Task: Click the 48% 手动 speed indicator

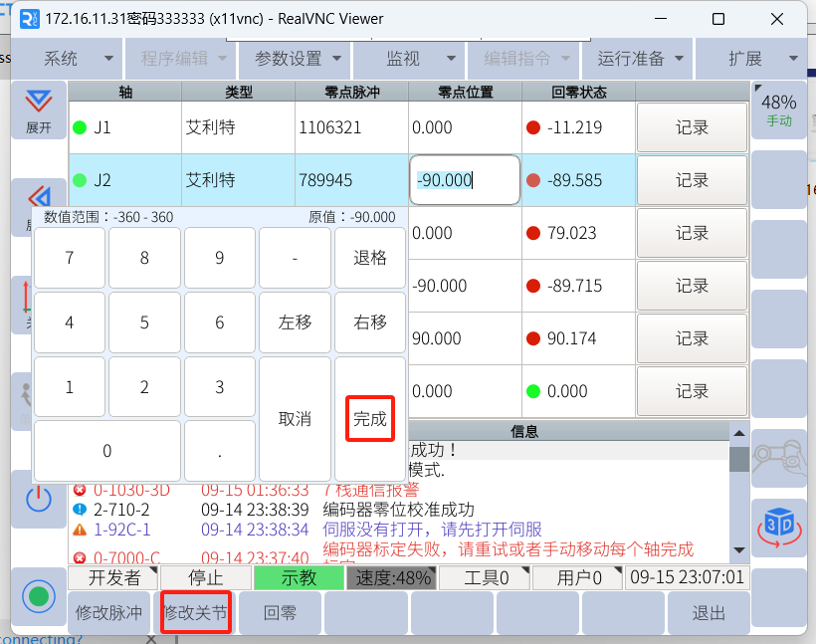Action: point(778,108)
